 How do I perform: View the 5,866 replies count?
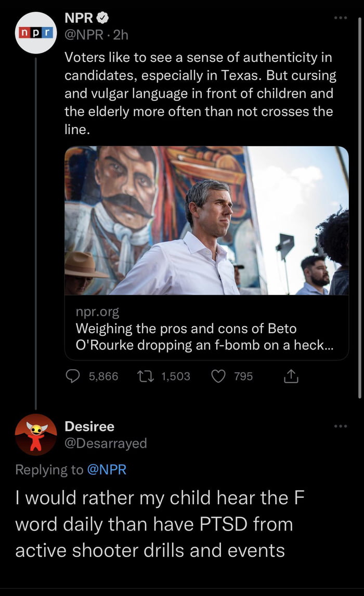103,376
